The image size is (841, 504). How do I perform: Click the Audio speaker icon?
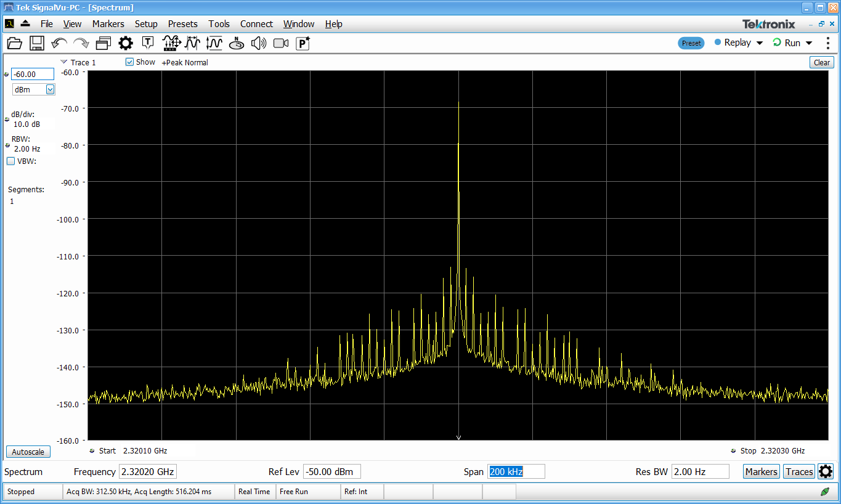(x=259, y=43)
